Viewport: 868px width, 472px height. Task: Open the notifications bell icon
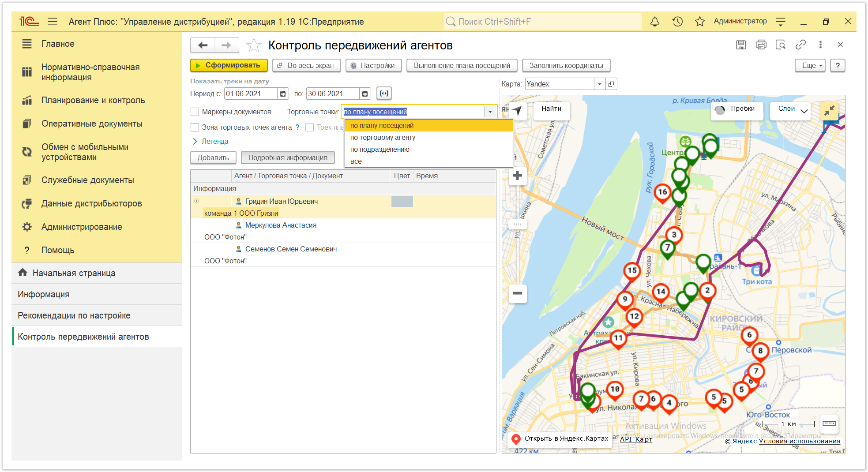(655, 21)
